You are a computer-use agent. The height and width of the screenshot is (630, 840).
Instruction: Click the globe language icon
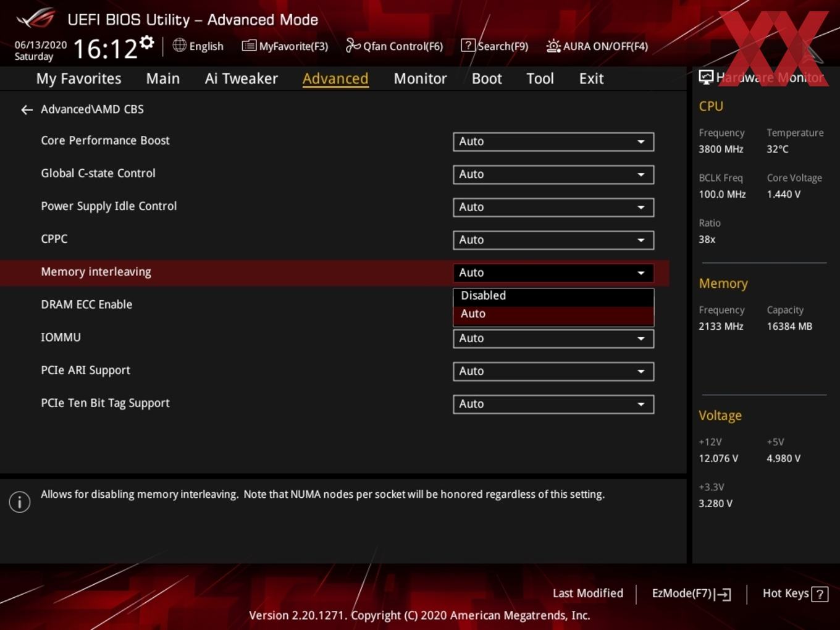(x=179, y=45)
